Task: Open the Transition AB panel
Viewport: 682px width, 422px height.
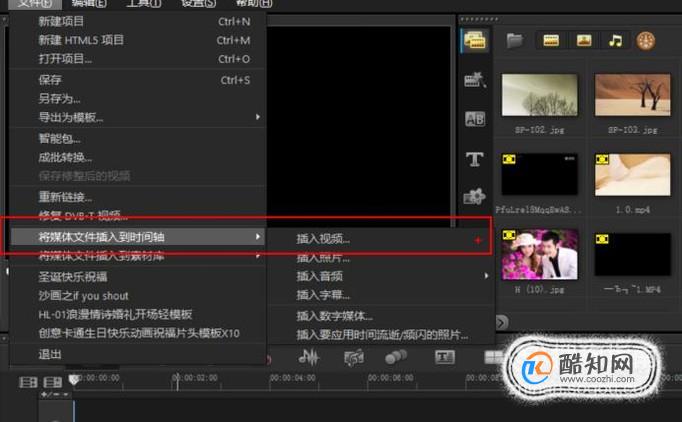Action: tap(475, 119)
